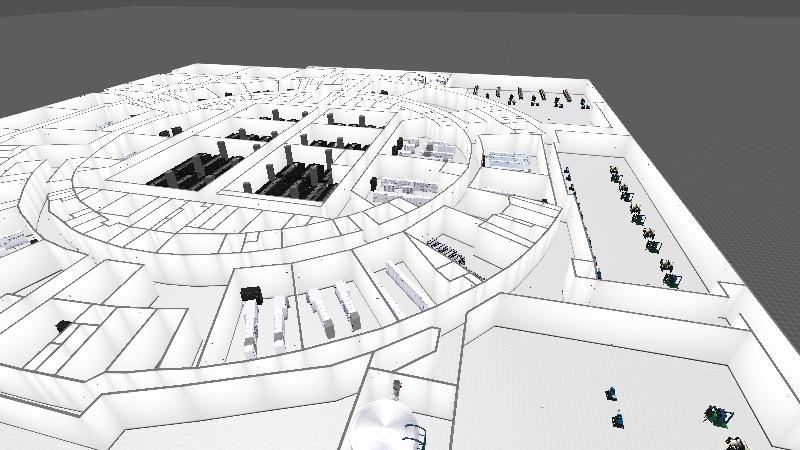Select white equipment beside the right server racks
This screenshot has height=450, width=800.
tap(402, 187)
